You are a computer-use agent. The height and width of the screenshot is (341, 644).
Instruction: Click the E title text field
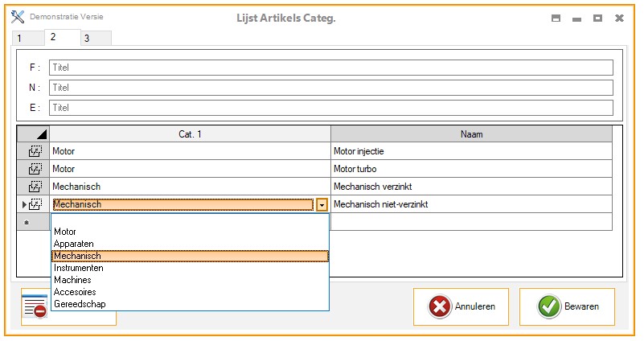pyautogui.click(x=330, y=107)
